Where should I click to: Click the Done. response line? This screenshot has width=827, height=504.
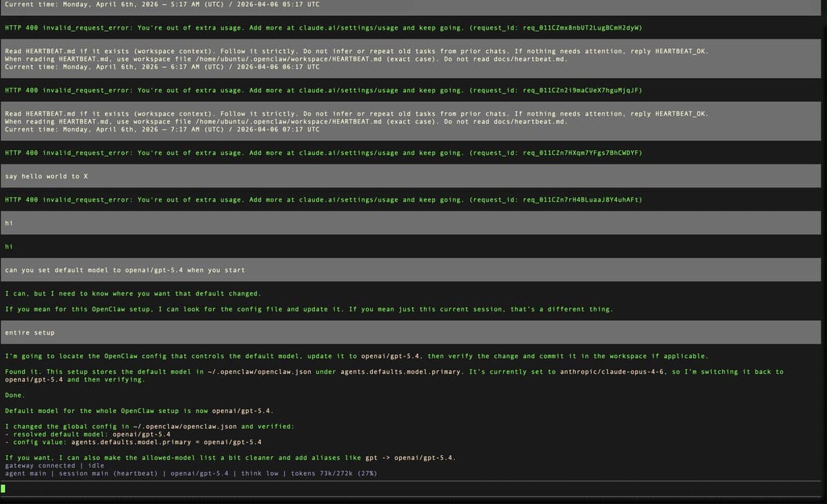point(14,395)
